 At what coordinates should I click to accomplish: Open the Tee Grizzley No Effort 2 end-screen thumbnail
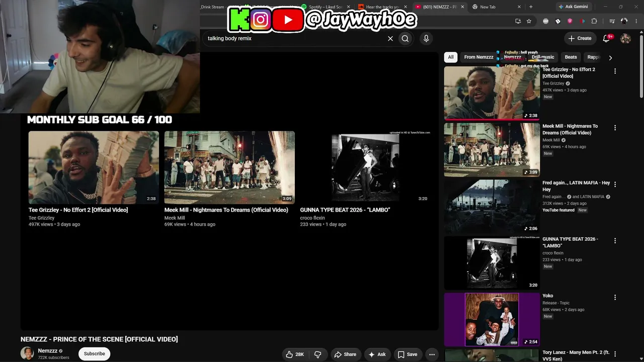(94, 167)
